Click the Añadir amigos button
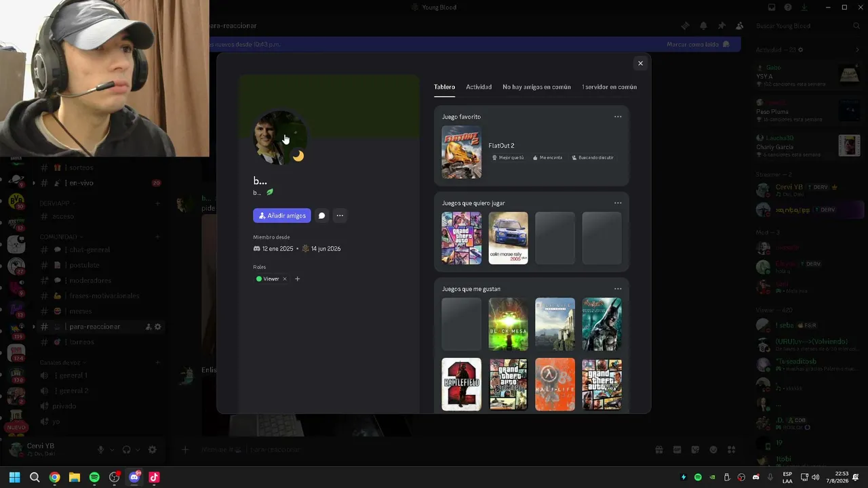868x488 pixels. pos(282,216)
